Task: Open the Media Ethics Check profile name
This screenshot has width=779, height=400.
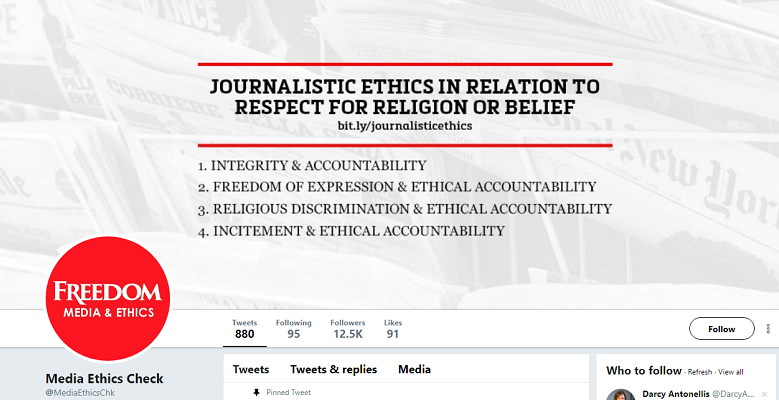Action: coord(104,379)
